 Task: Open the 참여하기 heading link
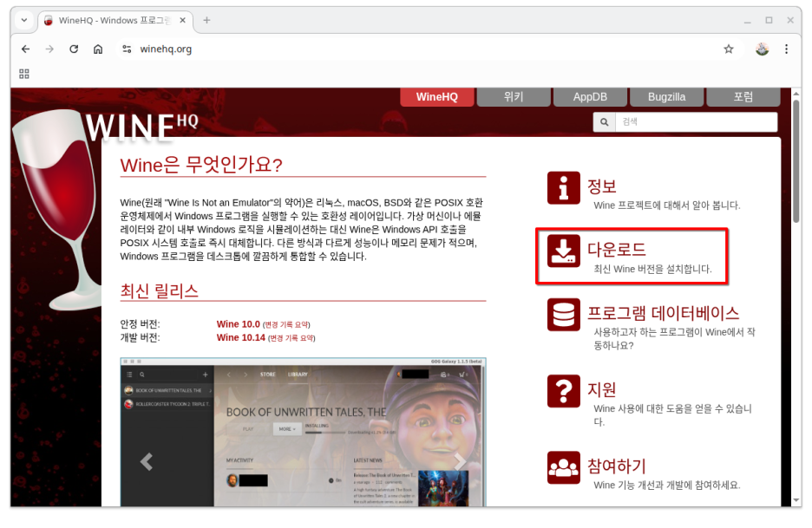pyautogui.click(x=617, y=466)
